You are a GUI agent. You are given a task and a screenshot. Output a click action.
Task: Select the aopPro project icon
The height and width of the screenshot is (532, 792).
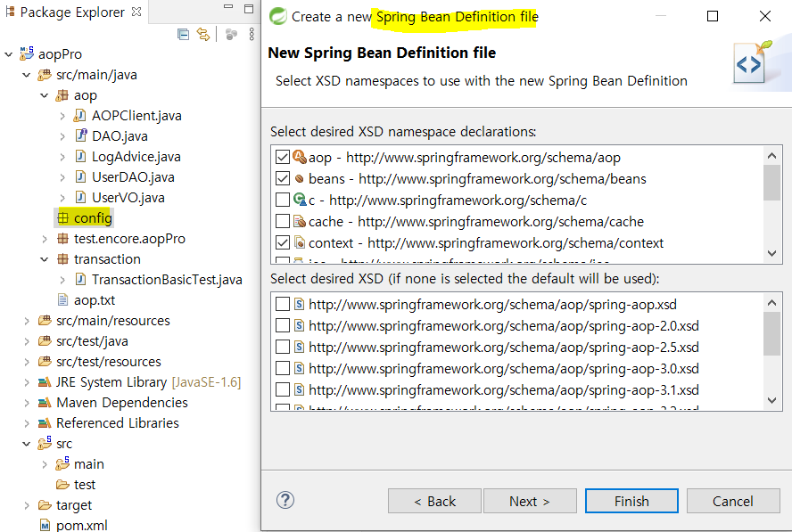tap(27, 53)
